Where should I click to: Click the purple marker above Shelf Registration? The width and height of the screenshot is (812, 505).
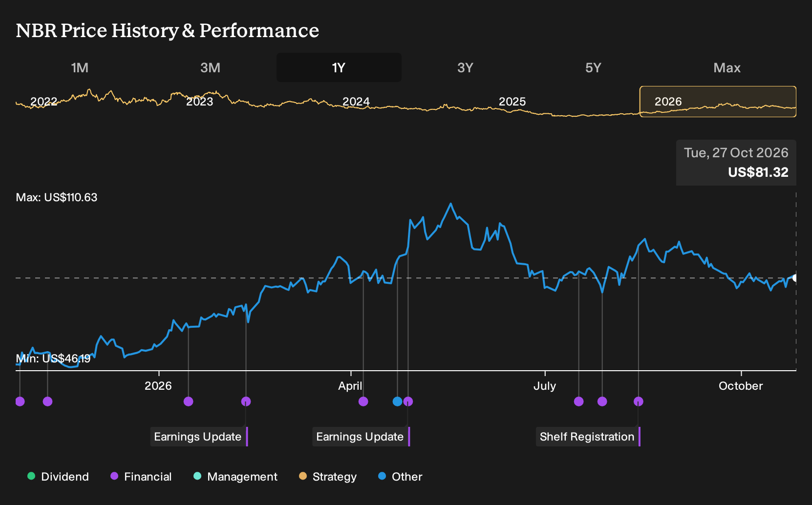639,401
